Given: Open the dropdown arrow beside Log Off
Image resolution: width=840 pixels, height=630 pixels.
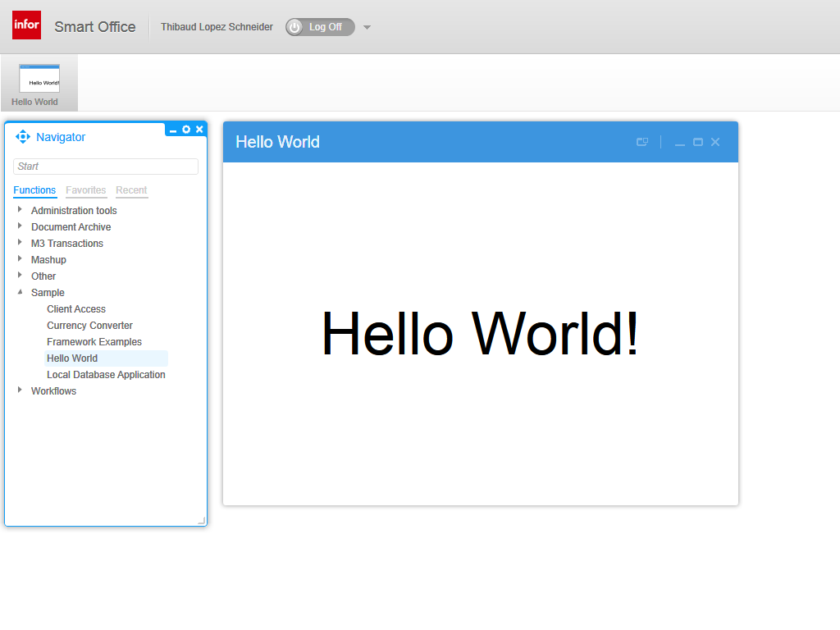Looking at the screenshot, I should tap(367, 27).
